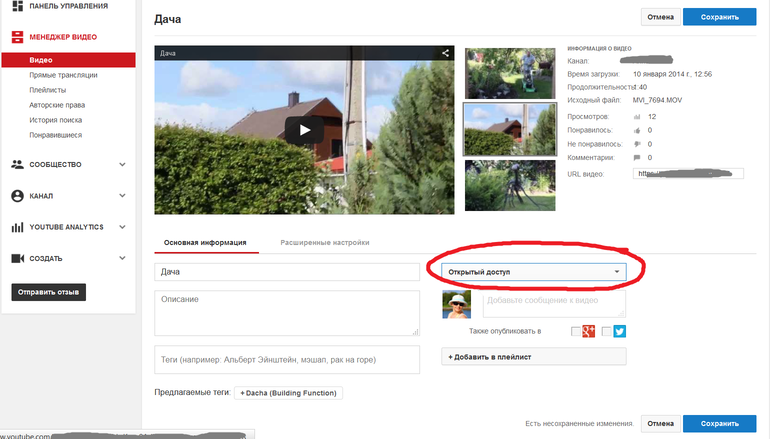Play the Дача video
The width and height of the screenshot is (770, 439).
pyautogui.click(x=304, y=130)
